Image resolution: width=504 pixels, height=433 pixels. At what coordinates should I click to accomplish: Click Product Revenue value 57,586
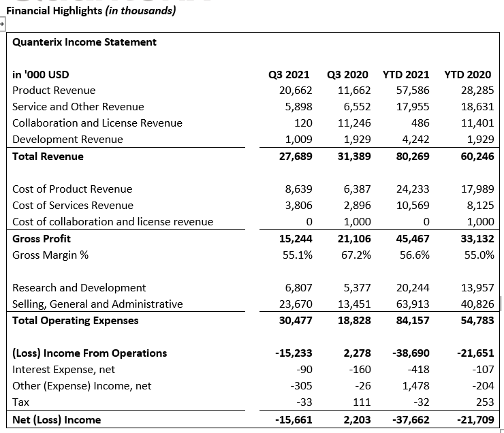tap(412, 91)
